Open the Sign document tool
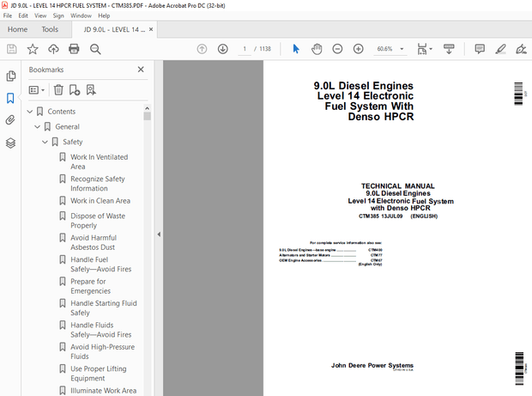Screen dimensions: 532x396 (521, 49)
